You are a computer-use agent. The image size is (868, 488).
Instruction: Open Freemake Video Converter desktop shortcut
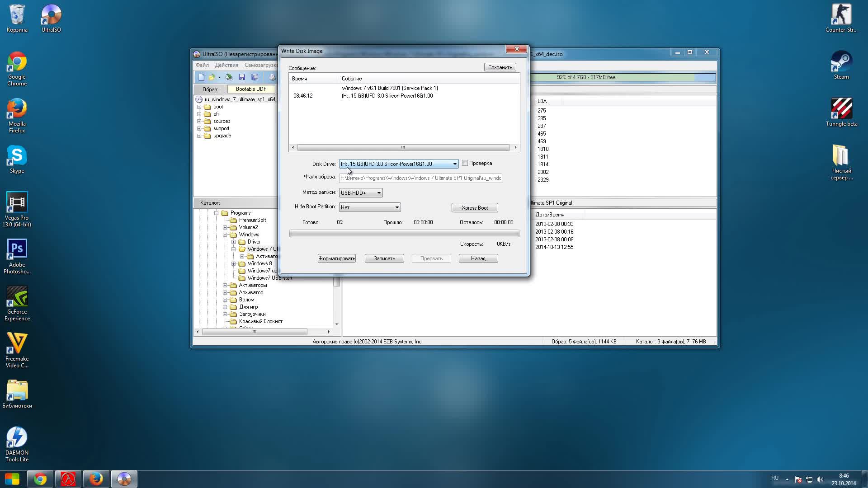[x=17, y=351]
